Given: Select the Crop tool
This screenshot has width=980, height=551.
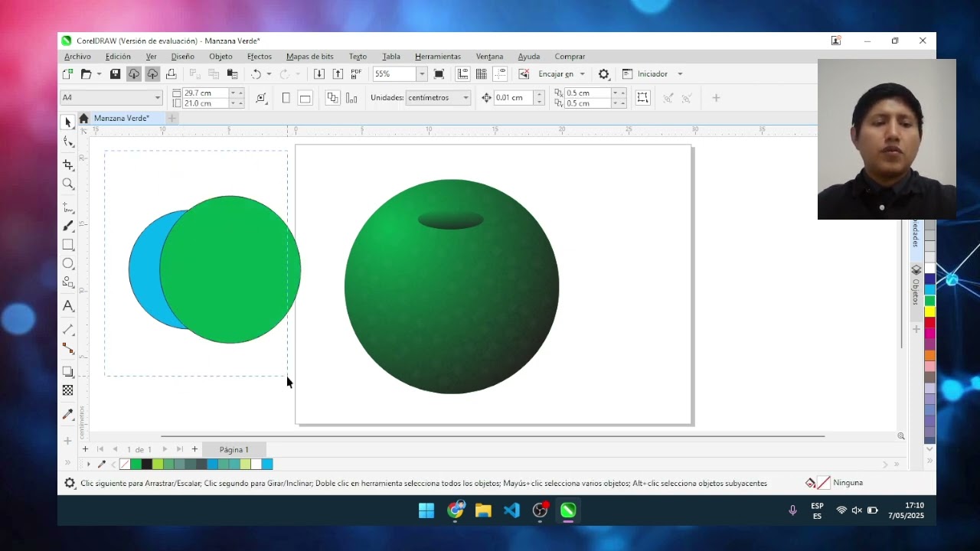Looking at the screenshot, I should coord(68,165).
